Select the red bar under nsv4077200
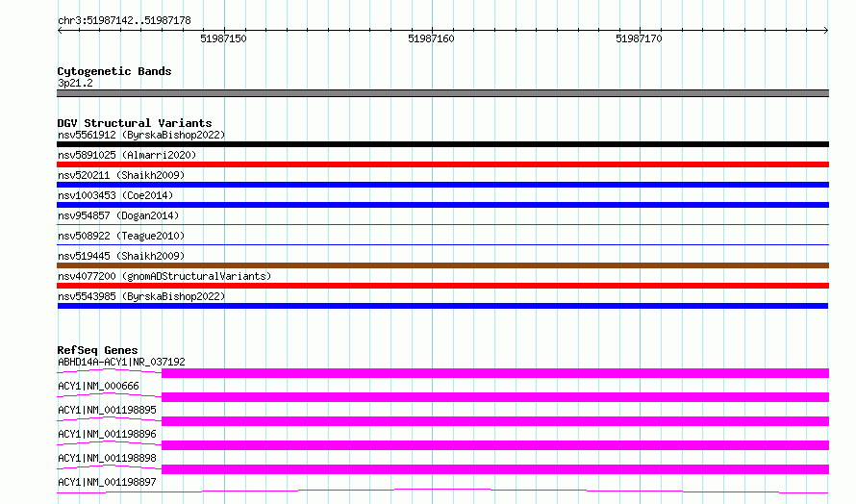856x504 pixels. pos(442,286)
